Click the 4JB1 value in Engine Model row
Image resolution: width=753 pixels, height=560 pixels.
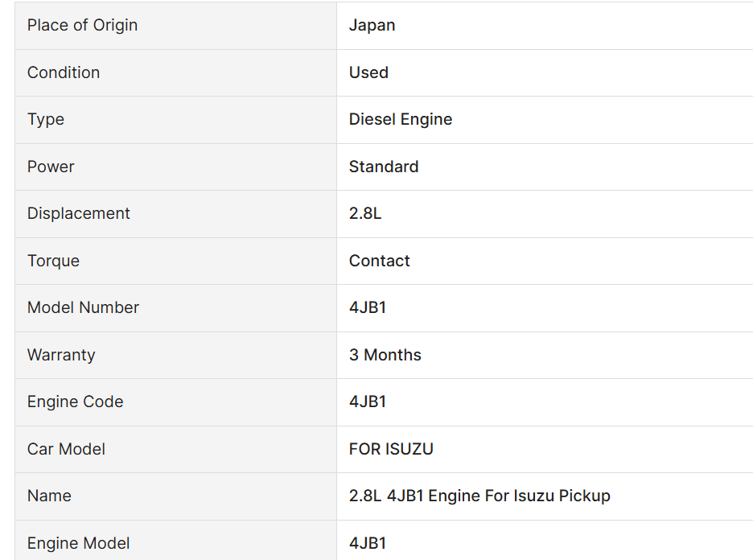(x=367, y=543)
